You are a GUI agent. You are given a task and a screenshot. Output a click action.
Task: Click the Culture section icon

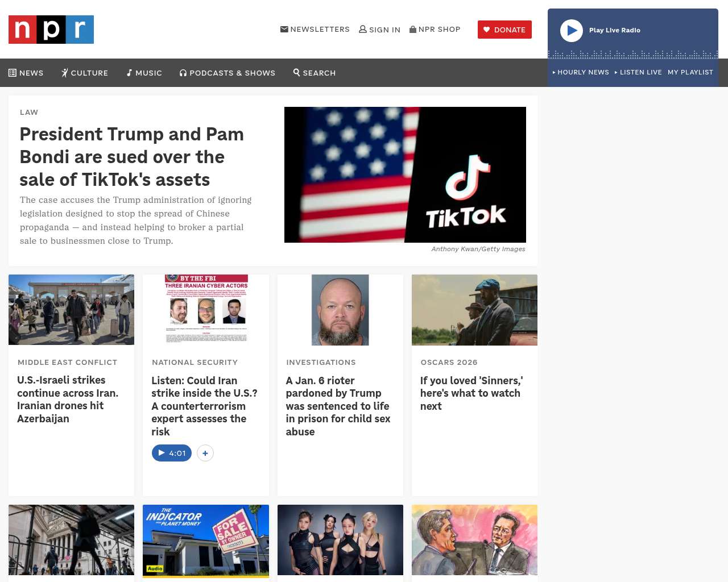65,73
